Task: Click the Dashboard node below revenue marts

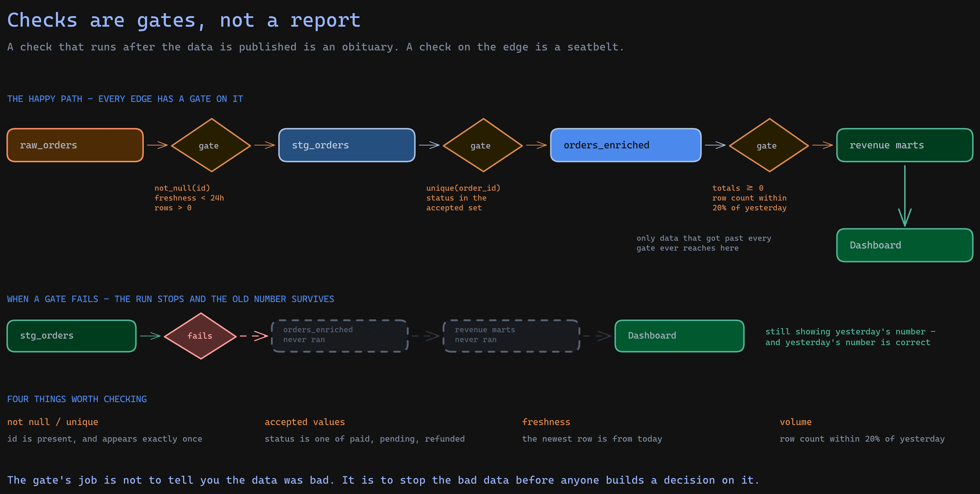Action: 904,245
